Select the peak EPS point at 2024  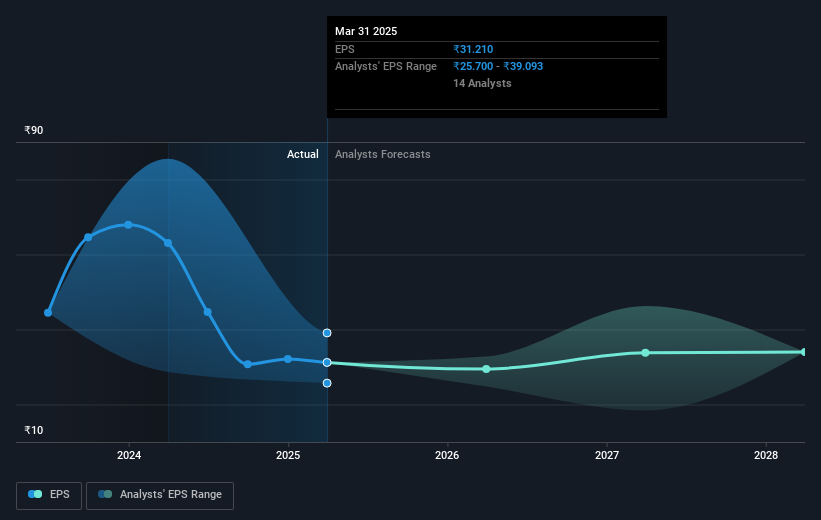[x=128, y=225]
